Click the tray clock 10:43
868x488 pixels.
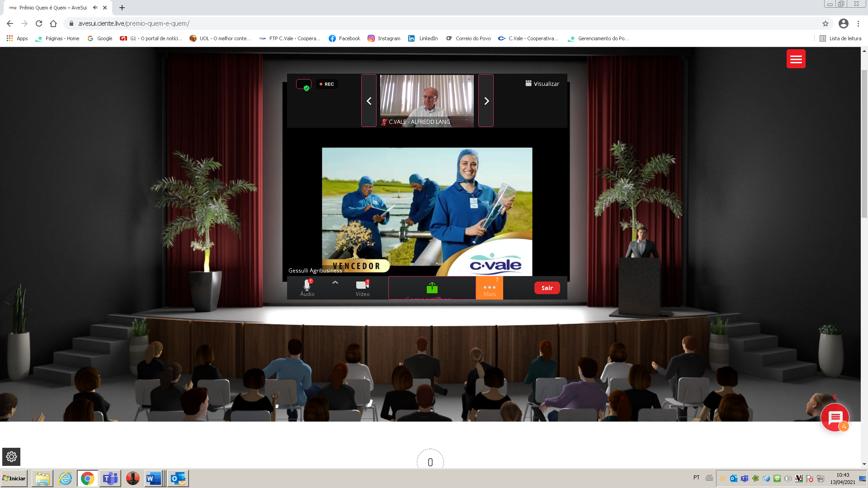(843, 475)
